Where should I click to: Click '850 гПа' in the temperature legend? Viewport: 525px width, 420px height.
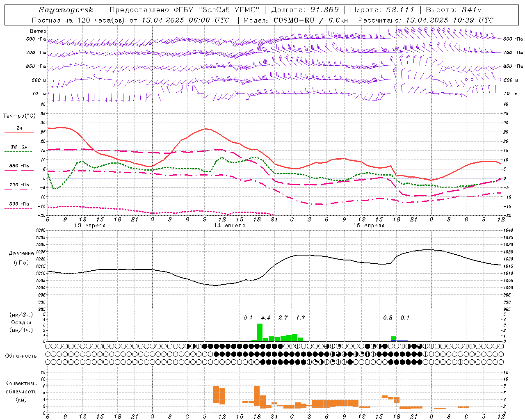19,166
